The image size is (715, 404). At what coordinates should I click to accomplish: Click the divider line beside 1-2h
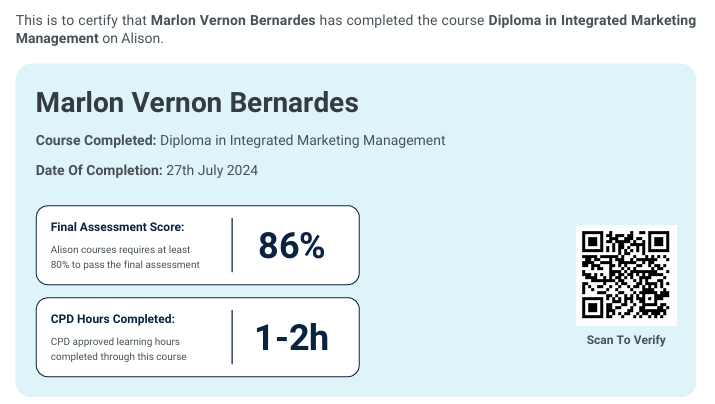(x=232, y=337)
